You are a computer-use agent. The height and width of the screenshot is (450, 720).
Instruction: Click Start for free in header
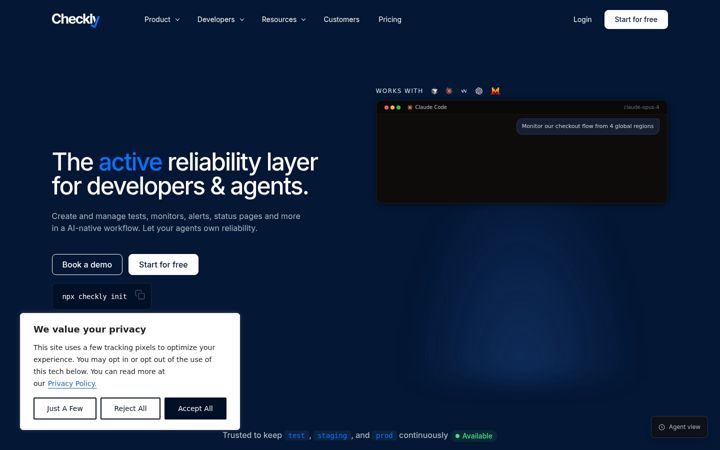(x=636, y=20)
